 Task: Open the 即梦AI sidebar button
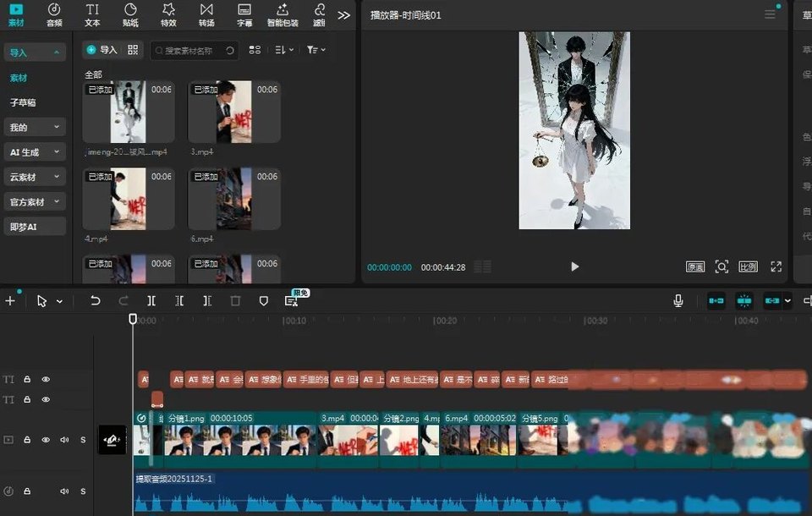(35, 227)
